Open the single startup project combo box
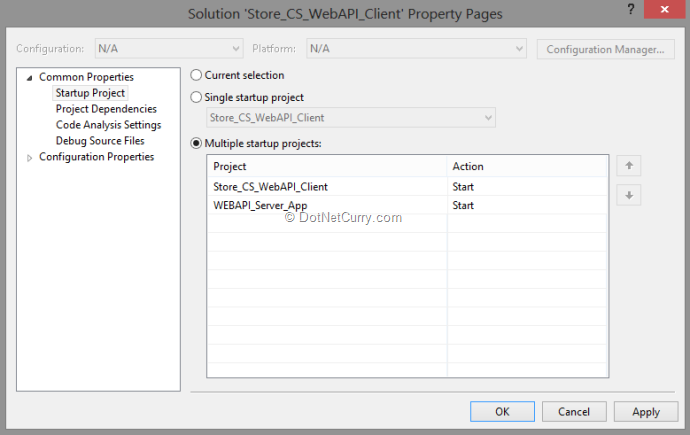Screen dimensions: 690x435 351,118
